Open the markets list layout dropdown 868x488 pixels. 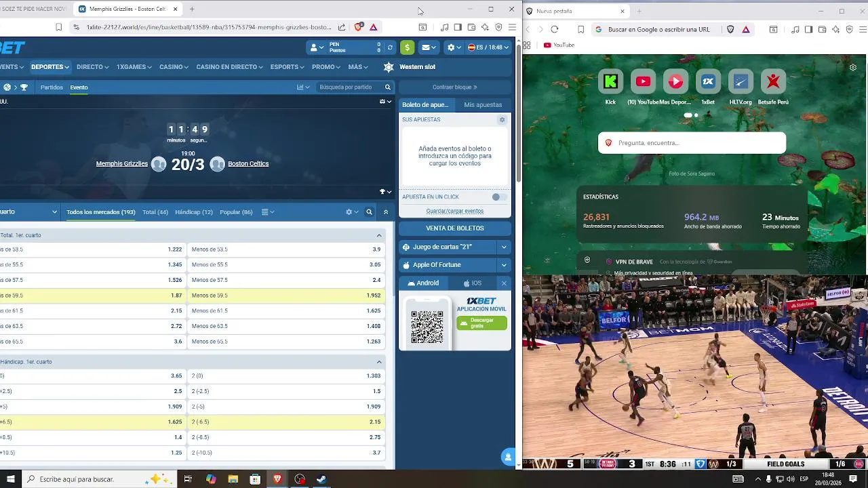point(267,212)
